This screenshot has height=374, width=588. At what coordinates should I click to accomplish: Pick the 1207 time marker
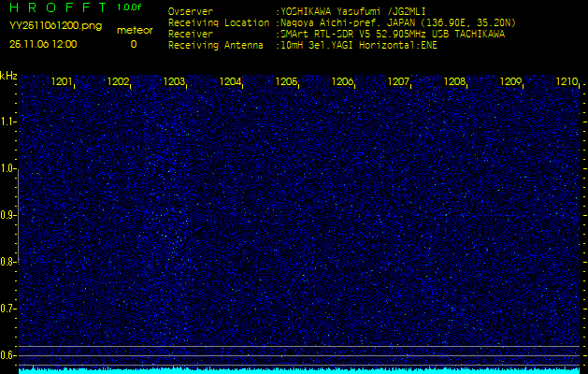click(x=398, y=82)
